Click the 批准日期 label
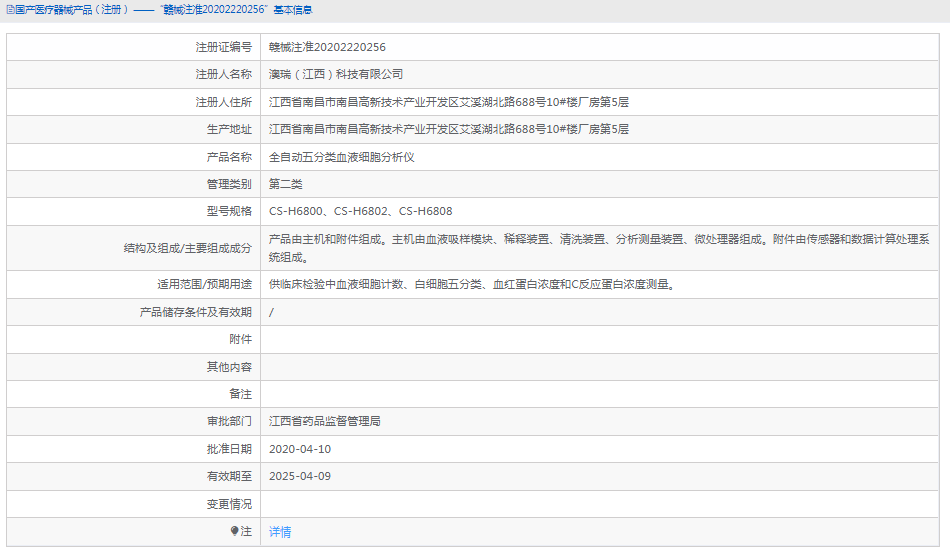 tap(229, 449)
